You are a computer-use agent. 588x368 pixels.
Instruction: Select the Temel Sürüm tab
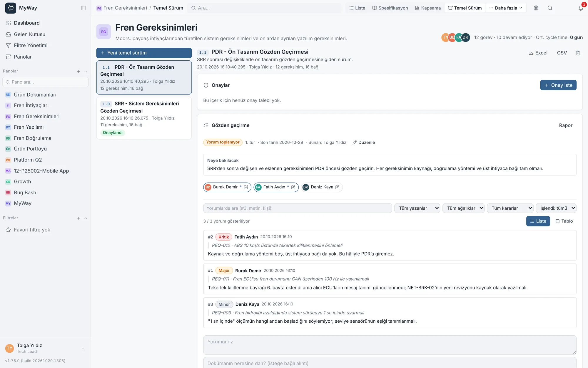[465, 8]
